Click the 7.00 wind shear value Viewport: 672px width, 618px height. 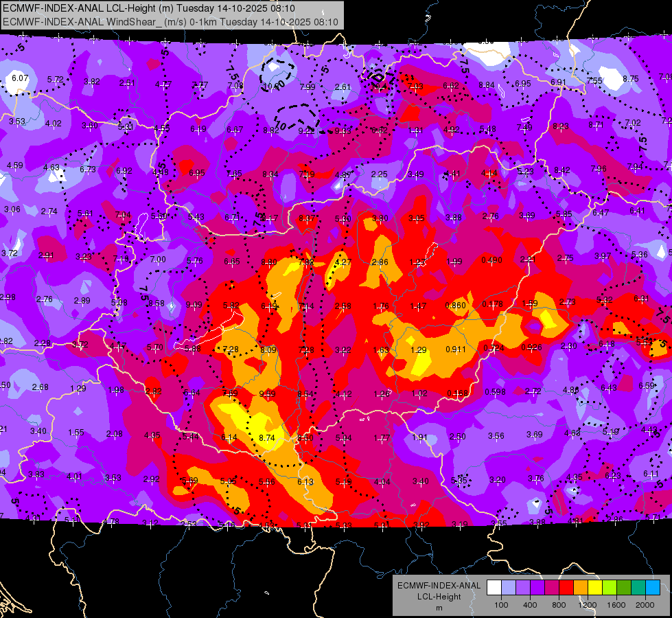pyautogui.click(x=158, y=259)
